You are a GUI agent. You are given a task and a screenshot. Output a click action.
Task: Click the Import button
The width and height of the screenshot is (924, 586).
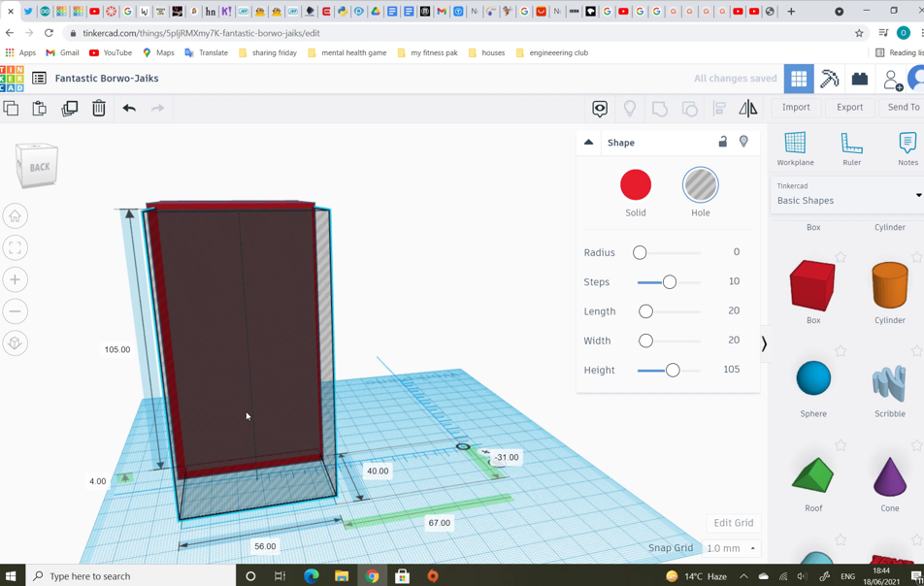[796, 108]
